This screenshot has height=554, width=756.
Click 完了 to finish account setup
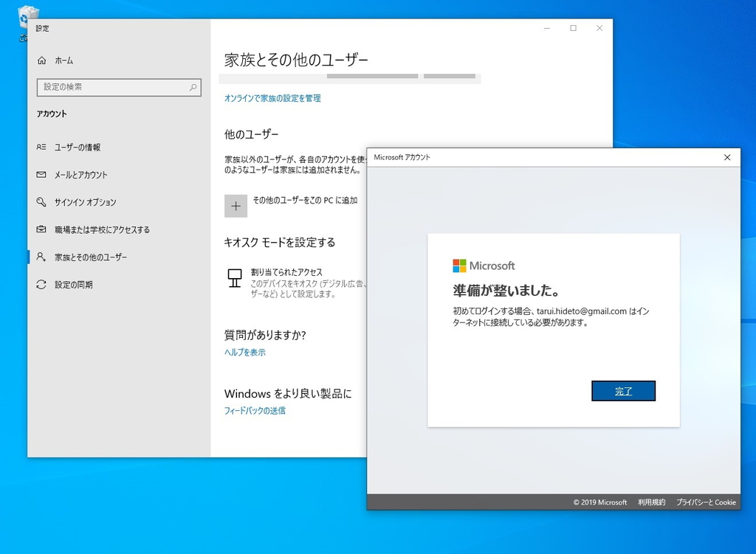coord(623,391)
